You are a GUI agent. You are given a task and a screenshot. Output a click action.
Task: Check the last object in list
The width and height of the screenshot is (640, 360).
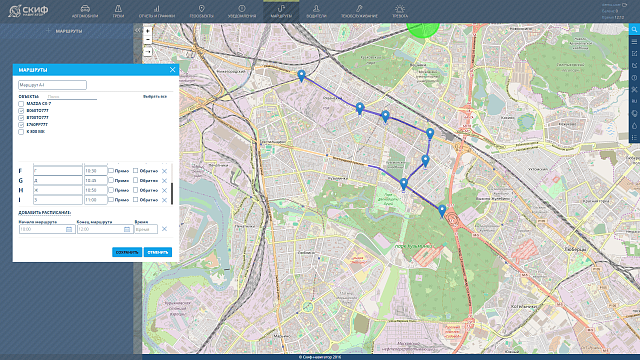pos(21,132)
